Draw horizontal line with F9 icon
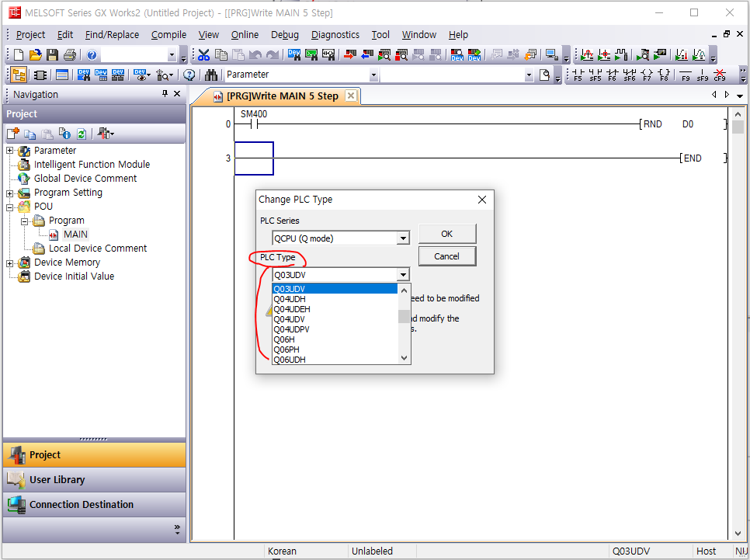 (686, 75)
